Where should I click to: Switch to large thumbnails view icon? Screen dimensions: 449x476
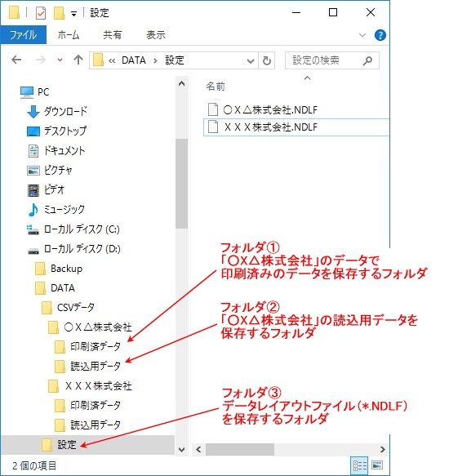coord(377,465)
